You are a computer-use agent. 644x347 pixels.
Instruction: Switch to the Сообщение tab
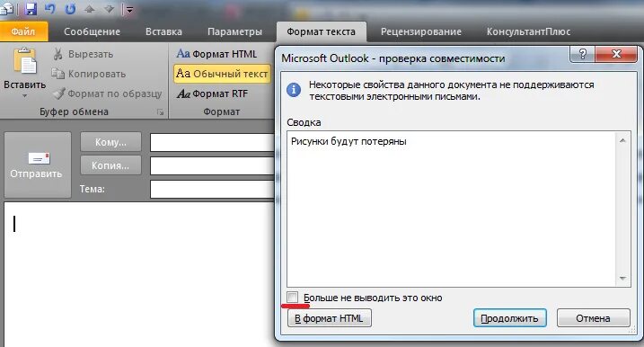pyautogui.click(x=92, y=31)
